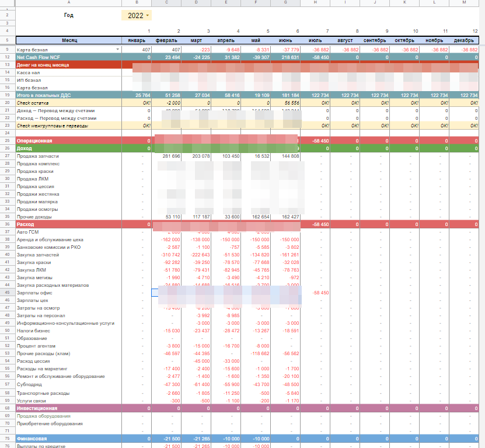Screen dimensions: 485x448
Task: Select Ремонт и обслуживание оборудования label
Action: click(61, 377)
